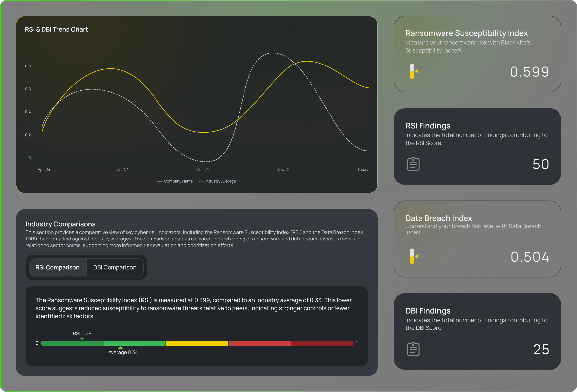Click the Industry Comparisons heading
Image resolution: width=577 pixels, height=392 pixels.
coord(61,224)
